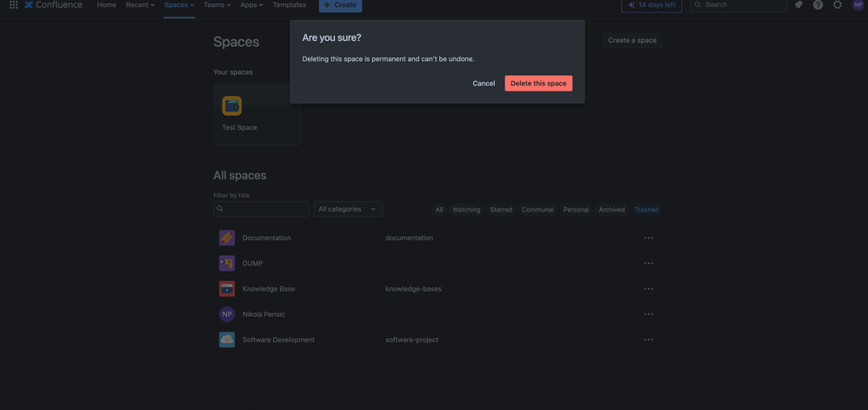The width and height of the screenshot is (868, 410).
Task: Open the Settings gear icon
Action: click(838, 4)
